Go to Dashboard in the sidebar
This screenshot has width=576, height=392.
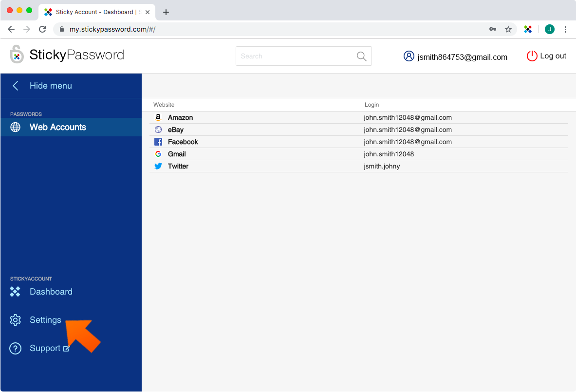click(x=51, y=292)
